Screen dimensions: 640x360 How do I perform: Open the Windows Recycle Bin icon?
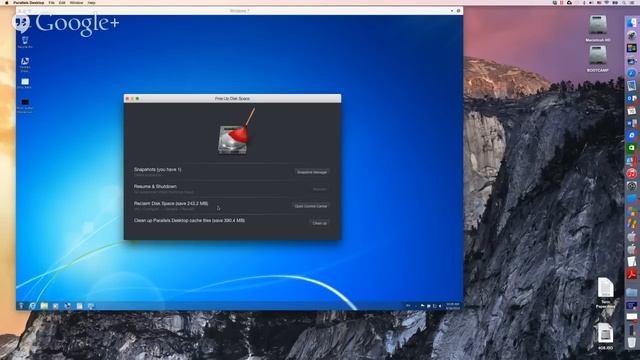(25, 42)
